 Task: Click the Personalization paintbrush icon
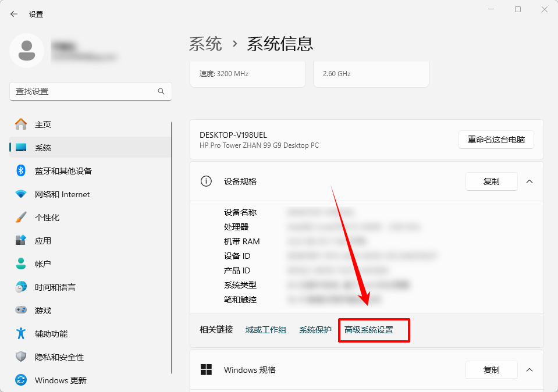[x=21, y=217]
